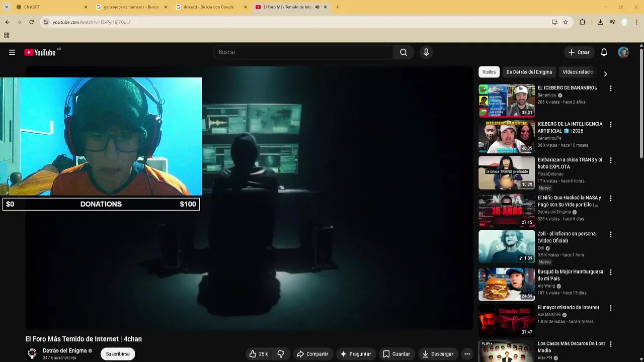Open options for Embarazan a chica TRANS video
This screenshot has height=362, width=644.
(x=611, y=160)
